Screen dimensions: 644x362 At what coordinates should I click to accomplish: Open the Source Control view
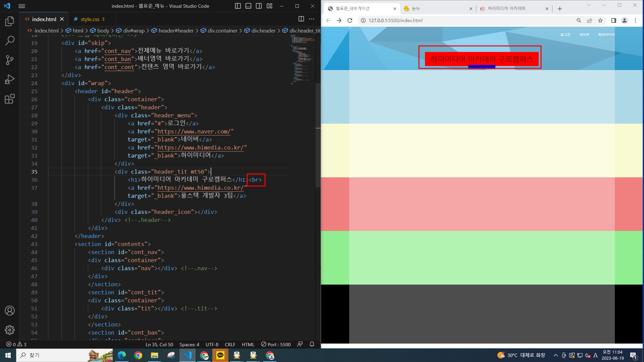(x=10, y=60)
